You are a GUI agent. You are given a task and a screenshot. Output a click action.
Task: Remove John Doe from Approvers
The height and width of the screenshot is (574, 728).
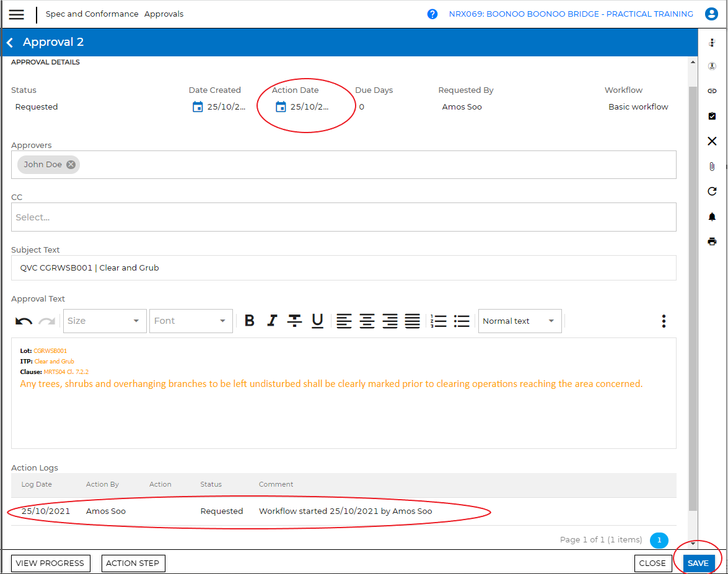click(71, 165)
